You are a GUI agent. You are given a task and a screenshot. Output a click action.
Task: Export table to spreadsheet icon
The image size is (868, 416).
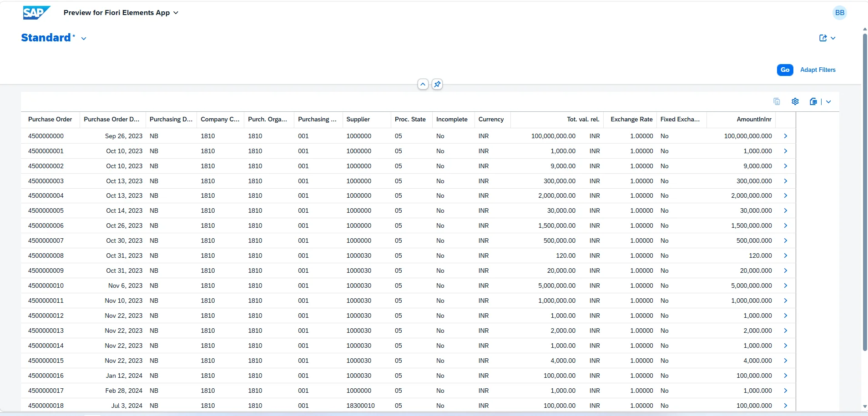point(813,101)
